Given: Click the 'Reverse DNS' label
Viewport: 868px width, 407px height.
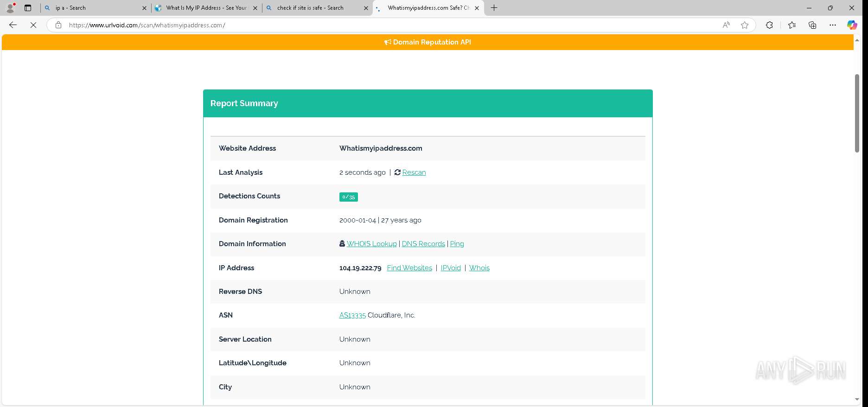Looking at the screenshot, I should 240,292.
